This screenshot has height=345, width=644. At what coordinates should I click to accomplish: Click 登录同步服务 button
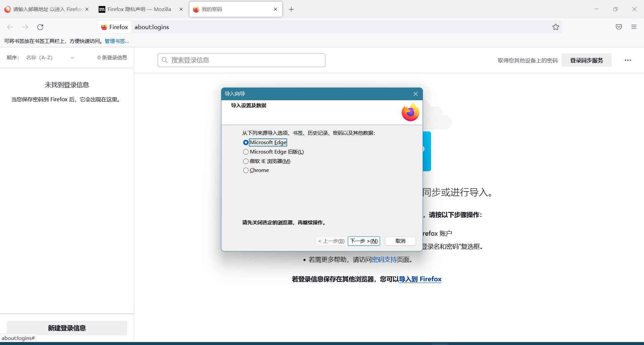tap(587, 60)
